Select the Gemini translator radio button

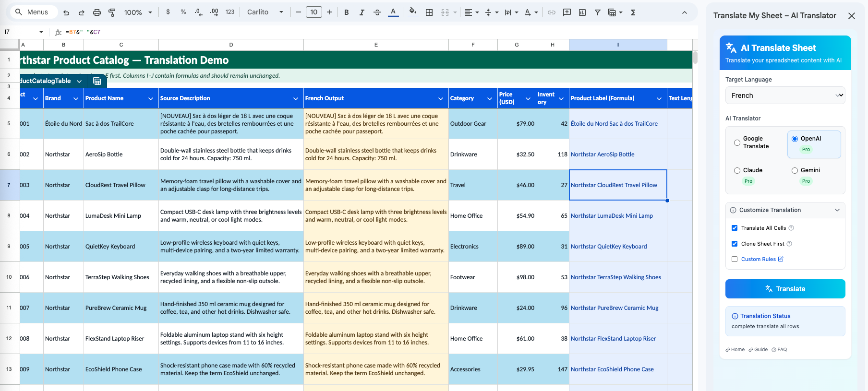click(795, 170)
